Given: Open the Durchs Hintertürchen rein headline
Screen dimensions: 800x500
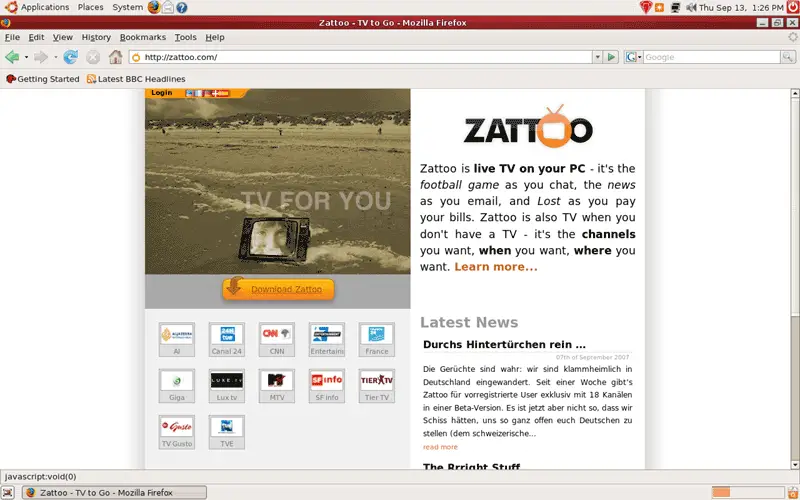Looking at the screenshot, I should pyautogui.click(x=504, y=344).
